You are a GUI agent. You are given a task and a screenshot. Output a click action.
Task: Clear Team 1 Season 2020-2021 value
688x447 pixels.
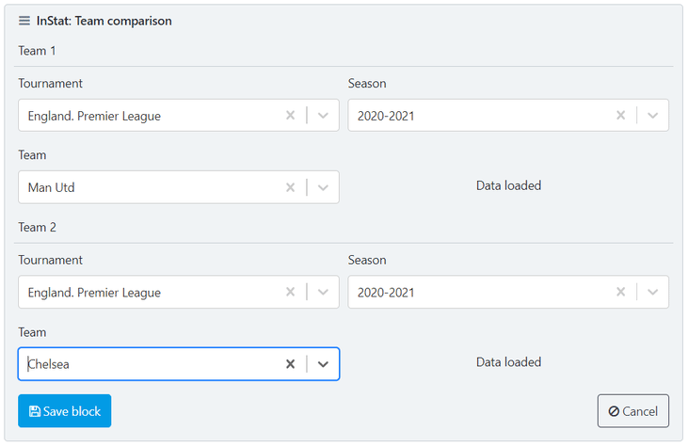(x=620, y=115)
